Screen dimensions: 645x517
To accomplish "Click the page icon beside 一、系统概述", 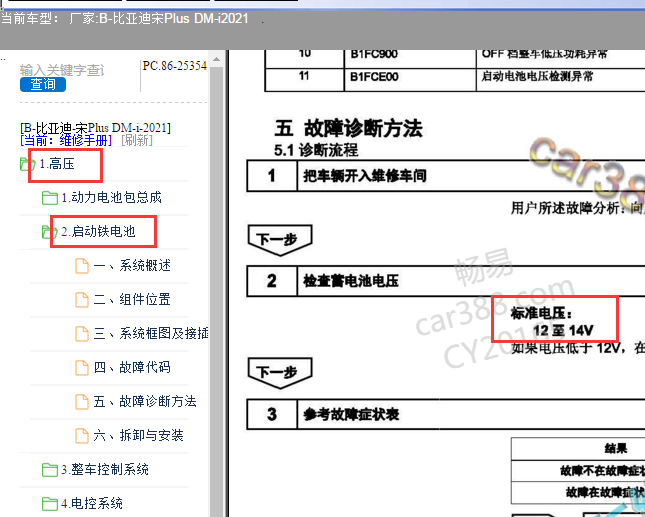I will (82, 266).
